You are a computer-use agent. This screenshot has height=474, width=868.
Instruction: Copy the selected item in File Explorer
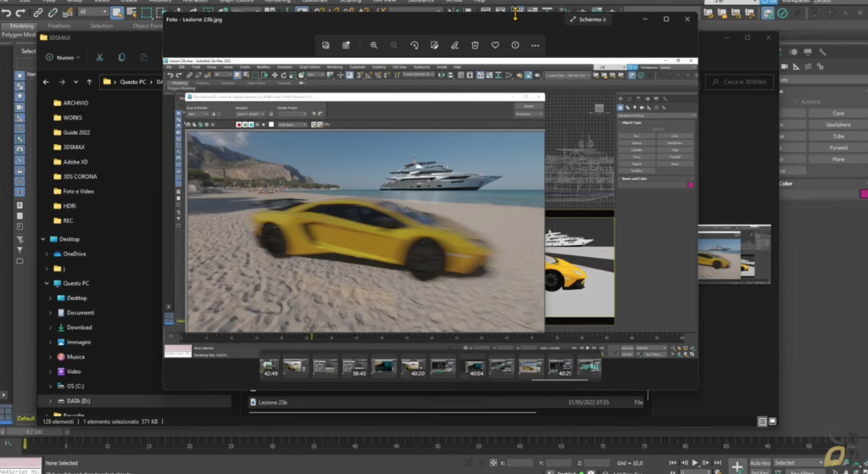click(x=122, y=57)
